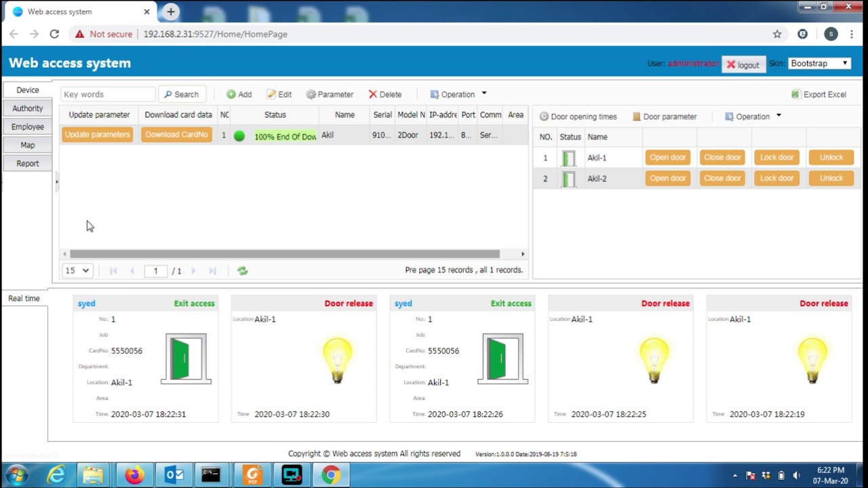This screenshot has height=488, width=868.
Task: Lock door Akil-2
Action: point(776,178)
